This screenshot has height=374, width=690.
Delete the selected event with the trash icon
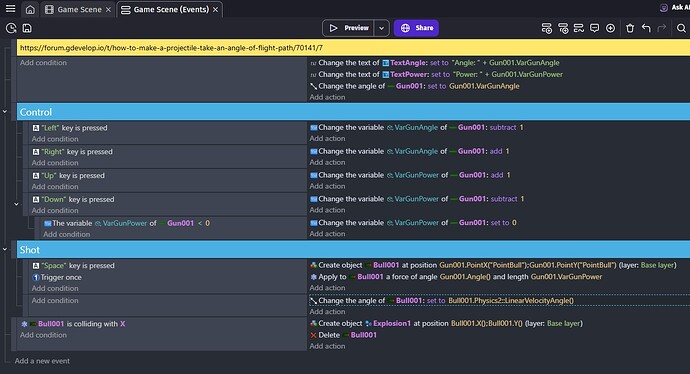630,28
